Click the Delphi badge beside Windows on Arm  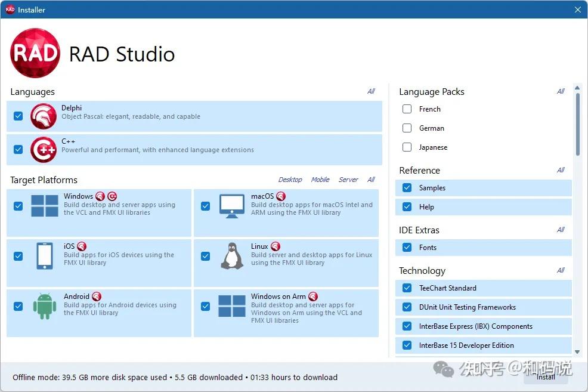313,297
